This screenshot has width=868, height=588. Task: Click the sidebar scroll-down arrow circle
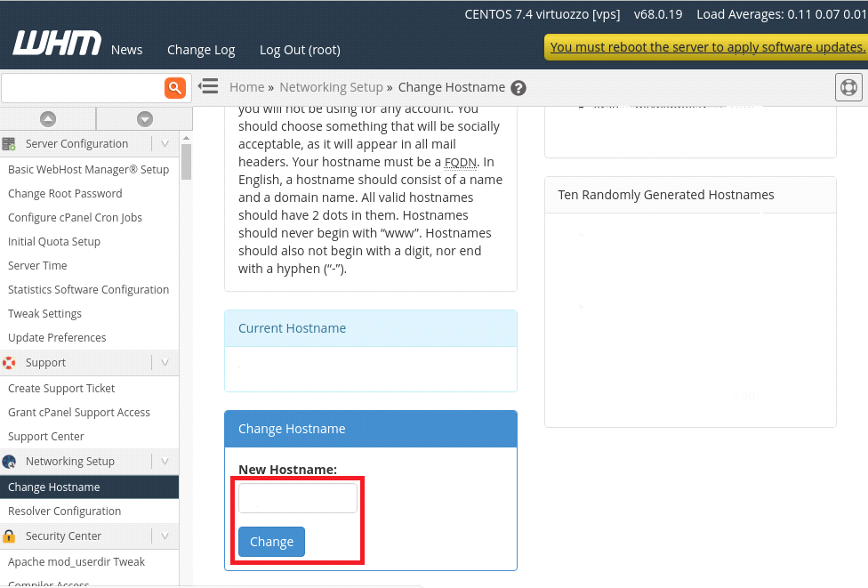pos(145,119)
